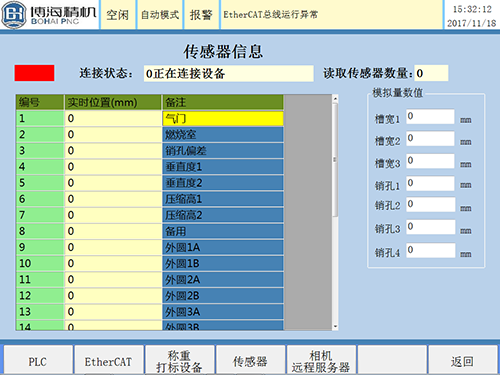This screenshot has width=500, height=375.
Task: Click the 返回 button
Action: pos(463,361)
